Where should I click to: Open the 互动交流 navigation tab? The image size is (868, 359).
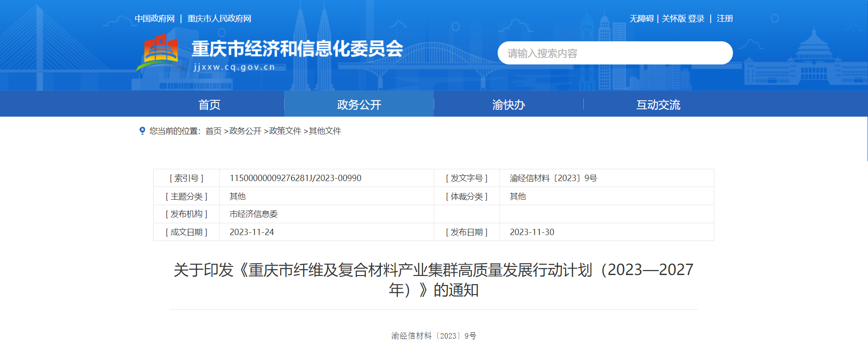[658, 105]
